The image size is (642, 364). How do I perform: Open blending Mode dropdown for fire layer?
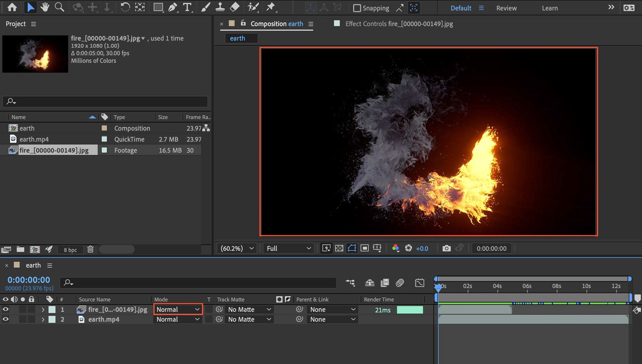178,310
